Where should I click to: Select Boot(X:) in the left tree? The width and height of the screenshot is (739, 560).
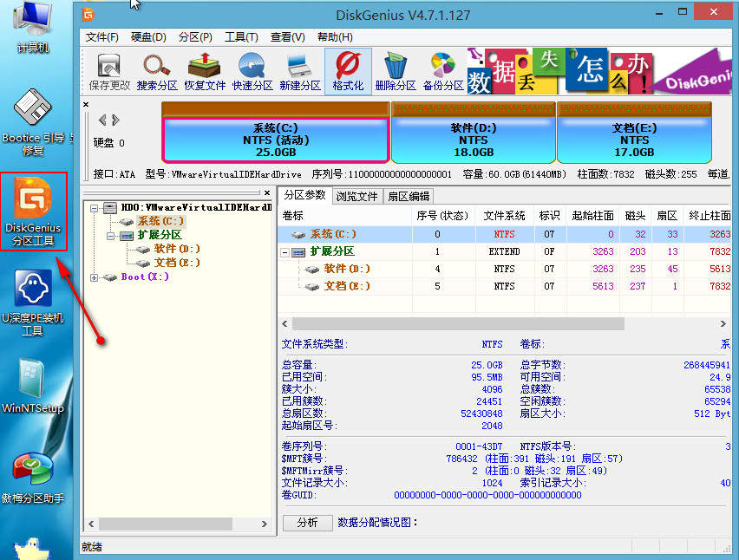145,277
